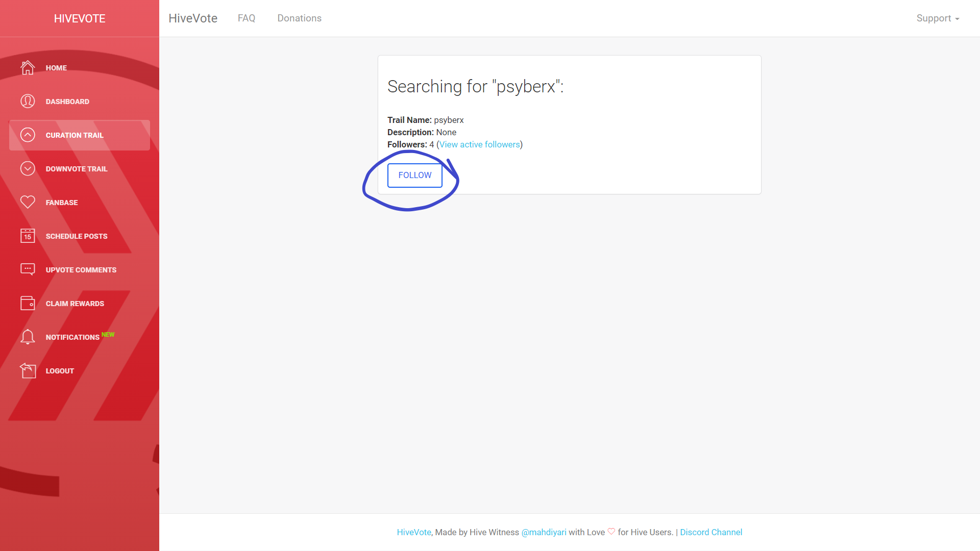Click the Home house icon
Image resolution: width=980 pixels, height=551 pixels.
click(x=28, y=67)
